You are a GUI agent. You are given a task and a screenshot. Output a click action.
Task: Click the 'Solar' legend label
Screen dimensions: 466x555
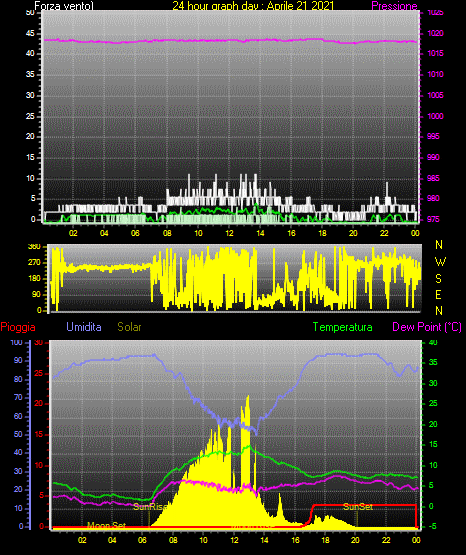[x=130, y=327]
